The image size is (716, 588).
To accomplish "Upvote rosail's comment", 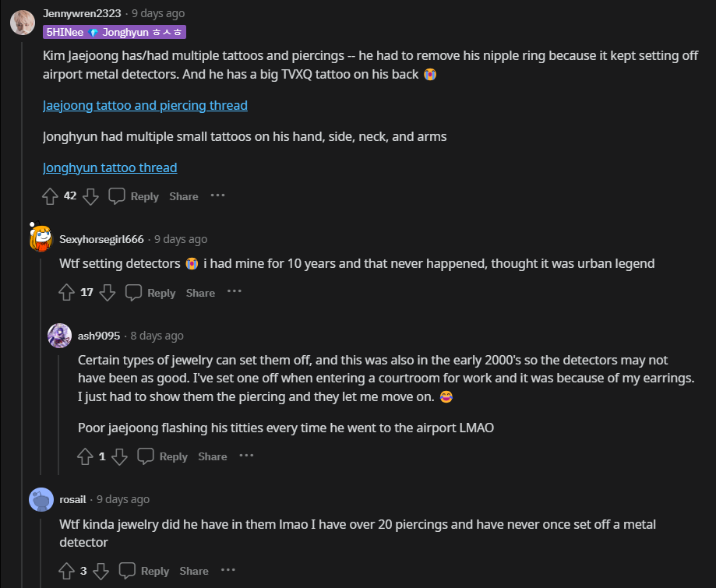I will click(67, 571).
